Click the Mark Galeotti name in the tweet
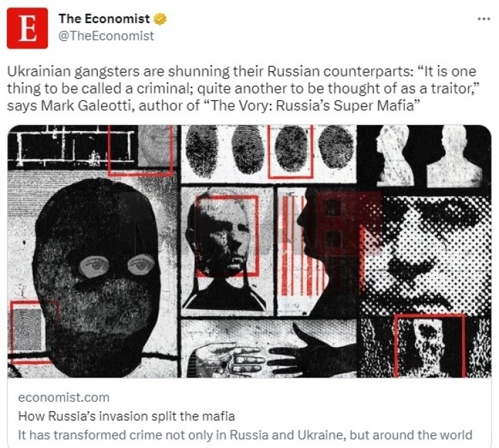 [84, 106]
